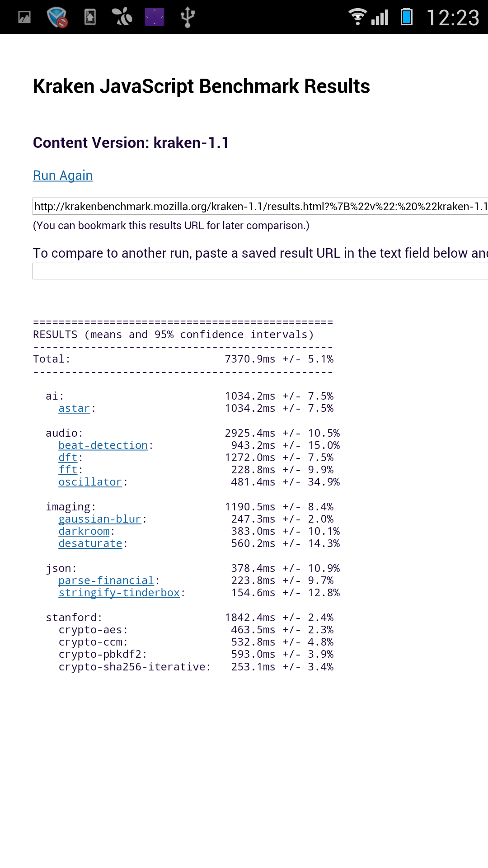Image resolution: width=488 pixels, height=868 pixels.
Task: Focus the empty comparison URL field
Action: tap(260, 271)
